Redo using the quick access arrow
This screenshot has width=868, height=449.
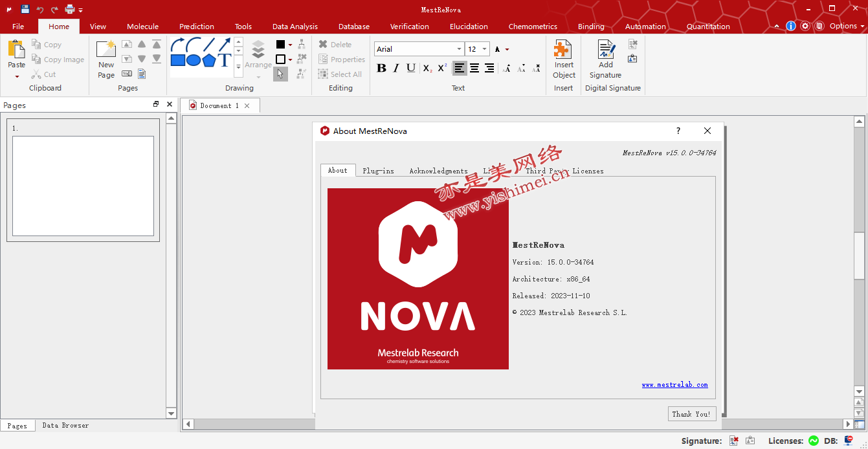click(55, 9)
